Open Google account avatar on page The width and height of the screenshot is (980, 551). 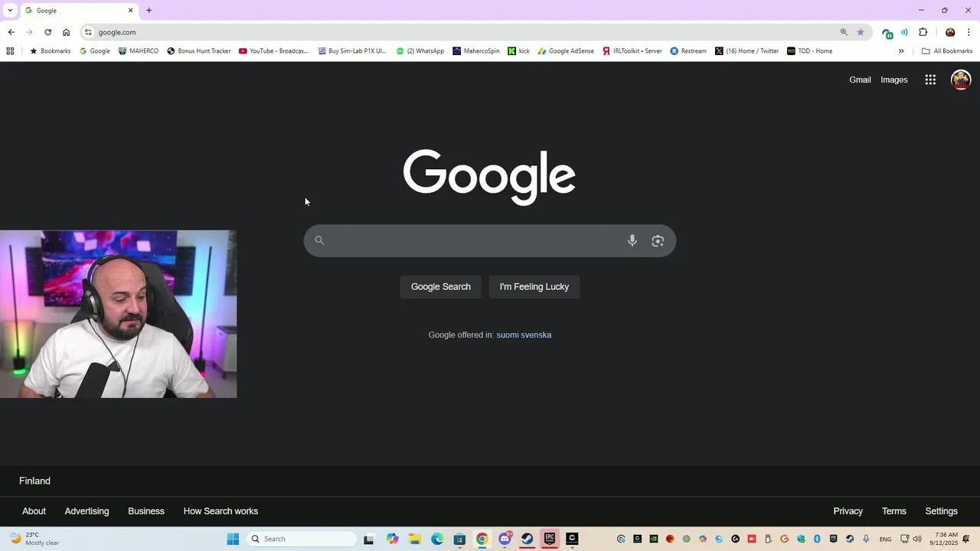pyautogui.click(x=961, y=80)
